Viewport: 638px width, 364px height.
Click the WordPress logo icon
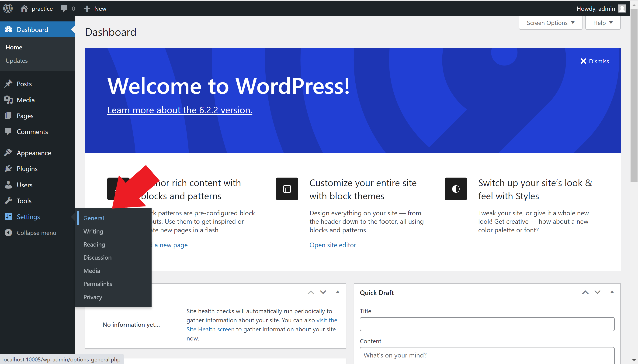click(8, 8)
